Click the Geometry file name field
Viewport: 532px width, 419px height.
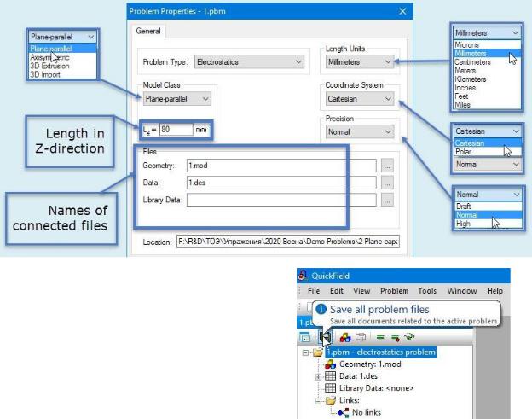(281, 166)
